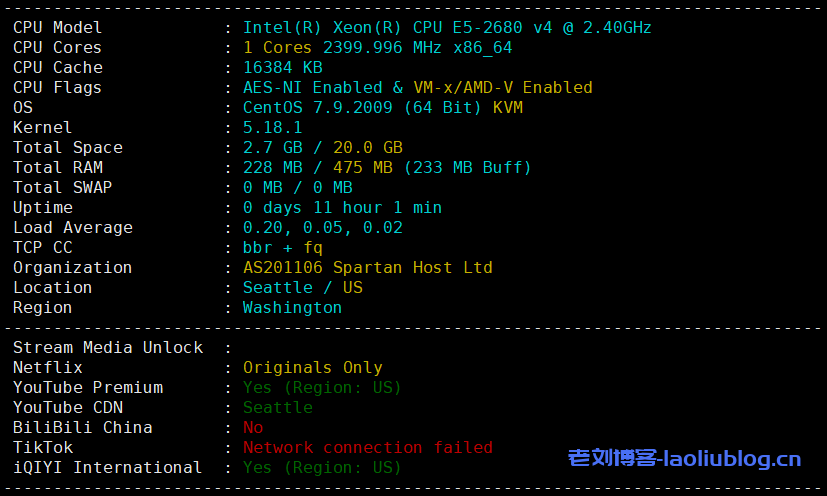Click the TikTok "Network connection failed" text
Screen dimensions: 827x496
click(367, 448)
